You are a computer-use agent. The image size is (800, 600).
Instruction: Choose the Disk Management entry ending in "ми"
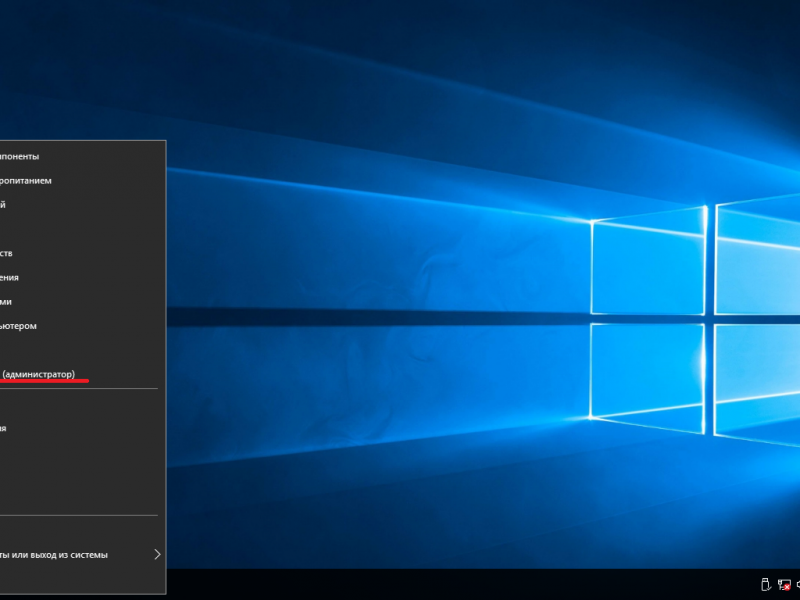(82, 302)
